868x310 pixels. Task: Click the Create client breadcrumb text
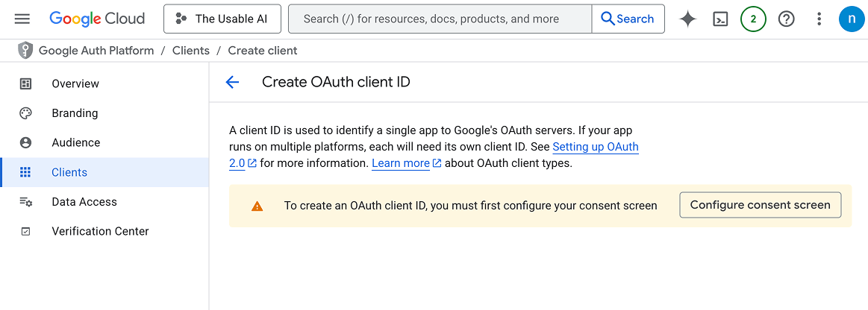[263, 51]
